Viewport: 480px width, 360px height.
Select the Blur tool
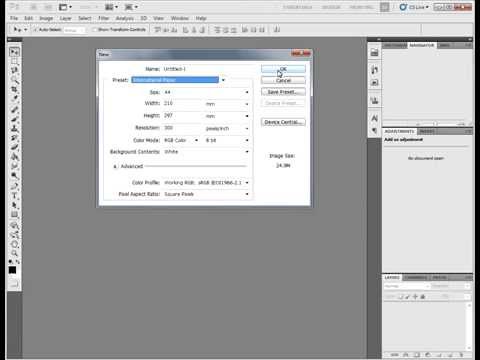[14, 166]
